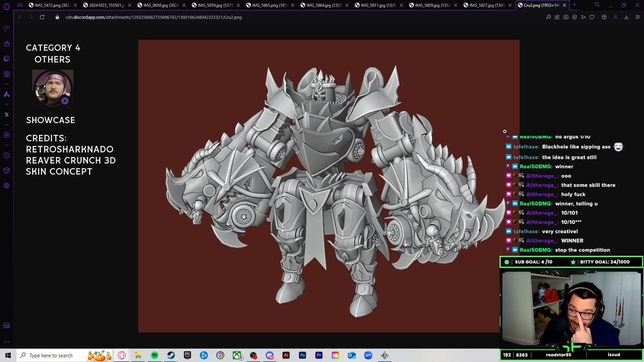Open Zoom from the taskbar
The image size is (644, 362).
click(x=368, y=355)
